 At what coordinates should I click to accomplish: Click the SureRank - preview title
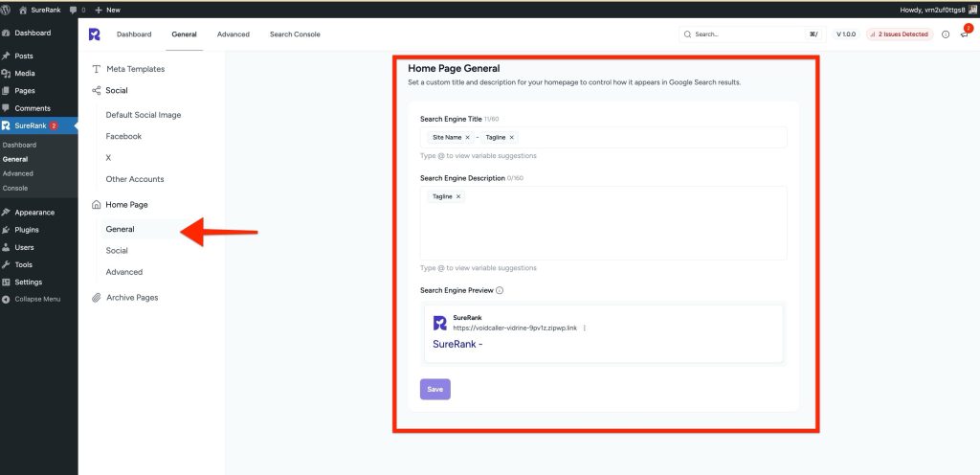pos(457,345)
